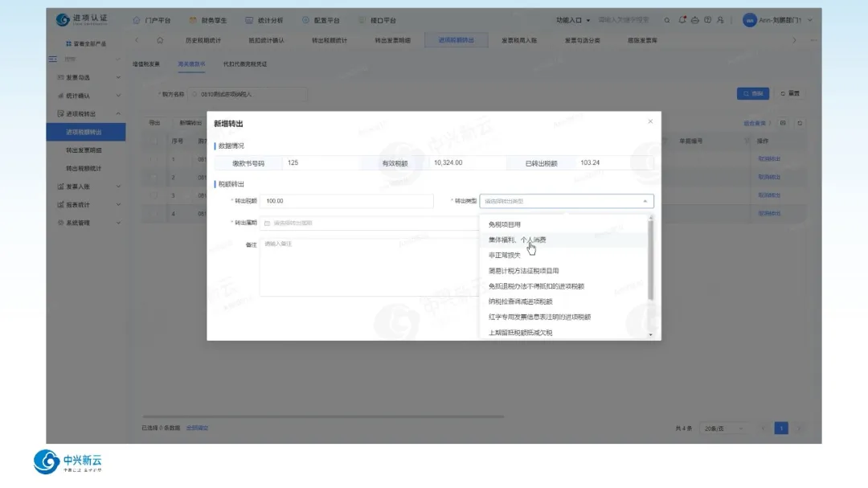The image size is (868, 488).
Task: Click the 查看全部产品 grid icon
Action: pos(68,43)
